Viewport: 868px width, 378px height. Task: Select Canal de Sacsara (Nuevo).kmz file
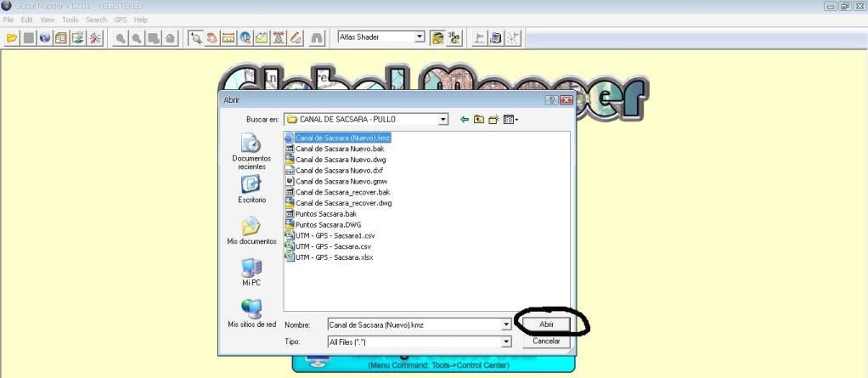338,138
